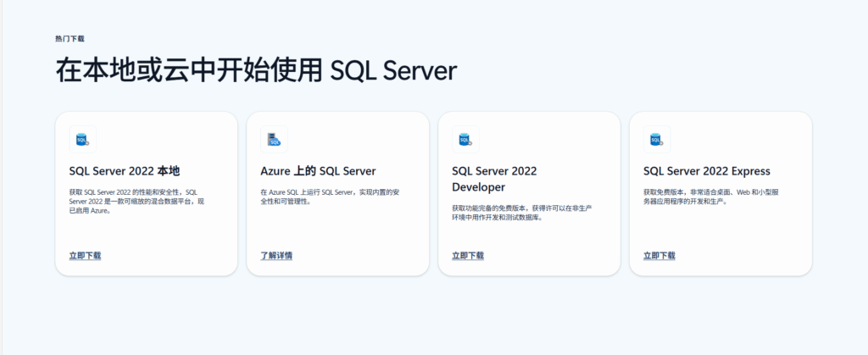Image resolution: width=868 pixels, height=355 pixels.
Task: Select the SQL Server 2022 Express card title
Action: pos(707,171)
